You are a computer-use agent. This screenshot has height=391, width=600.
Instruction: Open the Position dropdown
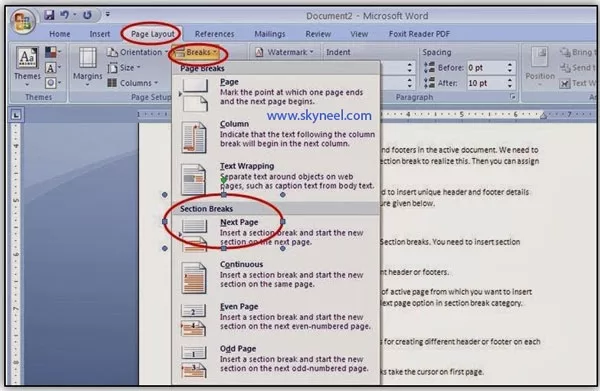(540, 67)
